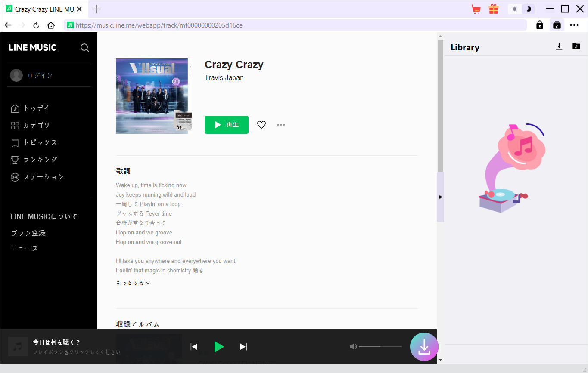Screen dimensions: 588x373
Task: Click the previous track button
Action: tap(194, 347)
